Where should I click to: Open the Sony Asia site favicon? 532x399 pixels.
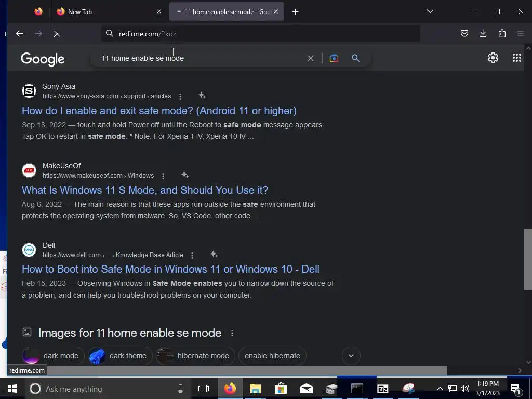pos(29,91)
